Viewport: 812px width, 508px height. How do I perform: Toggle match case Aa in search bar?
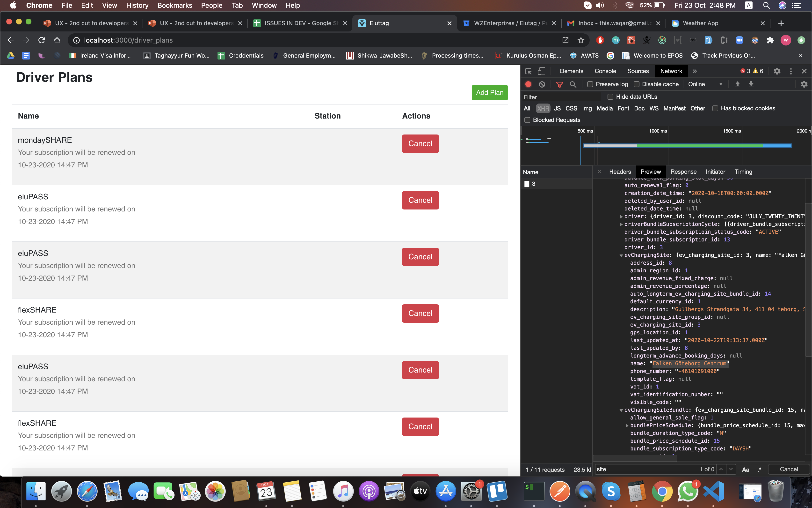tap(746, 470)
